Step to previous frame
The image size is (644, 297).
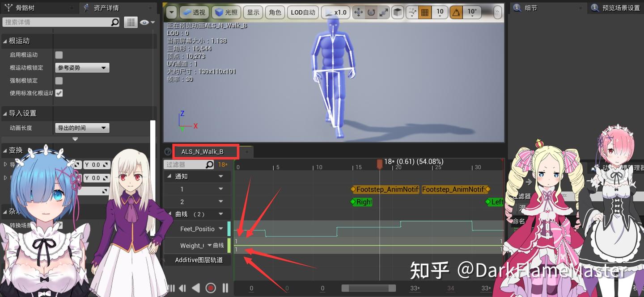point(182,288)
